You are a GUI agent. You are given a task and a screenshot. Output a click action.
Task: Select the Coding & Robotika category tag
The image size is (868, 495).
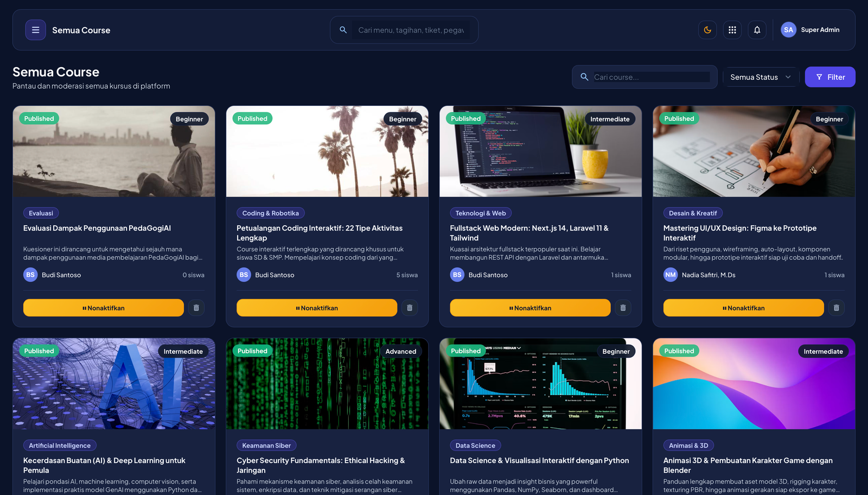coord(271,213)
